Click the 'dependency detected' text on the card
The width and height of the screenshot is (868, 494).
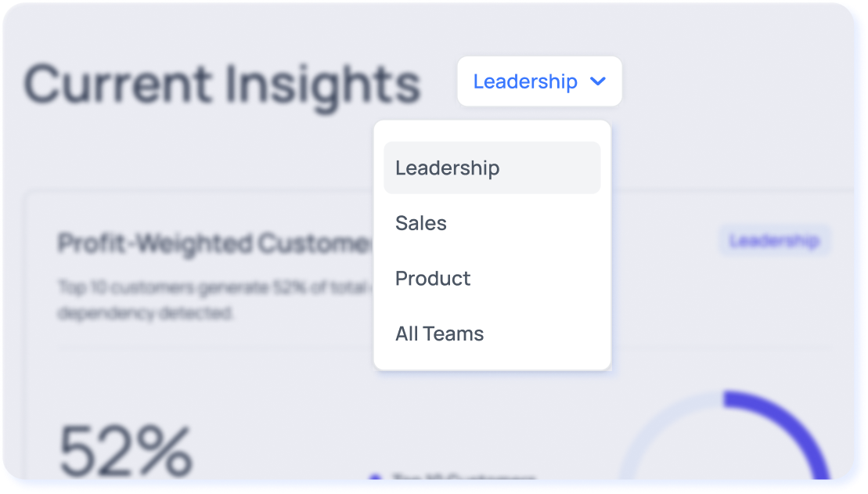pos(146,313)
